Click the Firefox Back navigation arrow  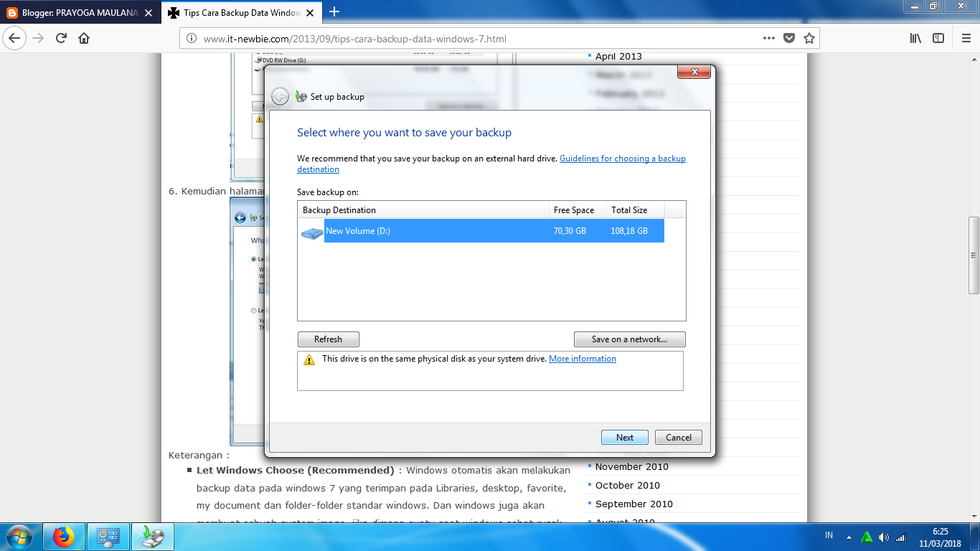pyautogui.click(x=14, y=38)
